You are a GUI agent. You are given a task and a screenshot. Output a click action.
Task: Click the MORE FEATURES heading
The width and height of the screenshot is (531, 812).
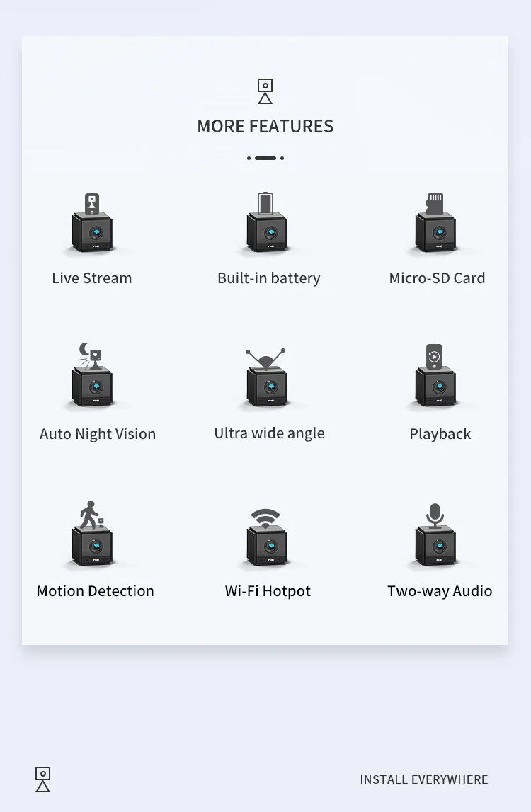265,126
